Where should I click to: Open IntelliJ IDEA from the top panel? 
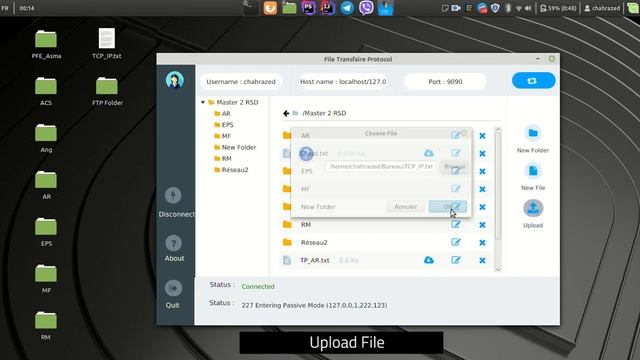[328, 8]
